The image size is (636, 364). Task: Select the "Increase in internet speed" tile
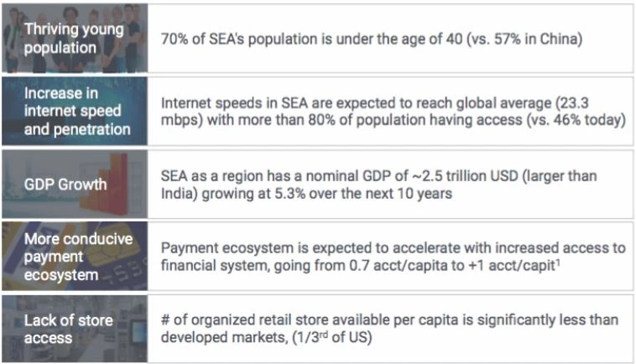(74, 111)
